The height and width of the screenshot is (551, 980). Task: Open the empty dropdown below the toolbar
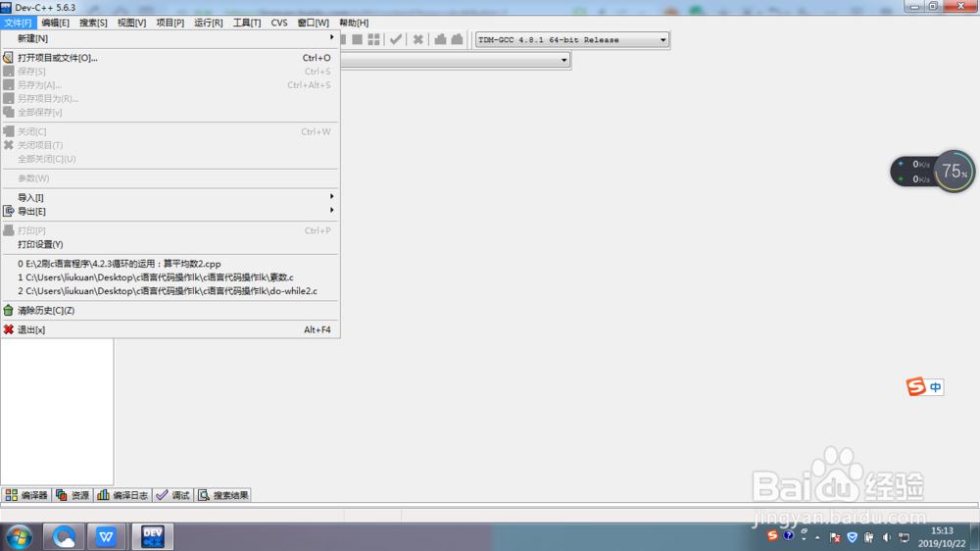(x=563, y=60)
